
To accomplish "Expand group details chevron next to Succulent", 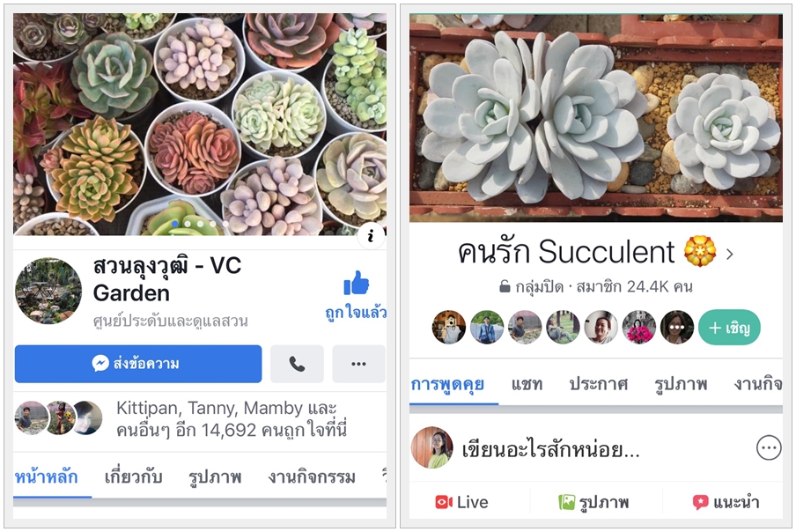I will [x=729, y=254].
